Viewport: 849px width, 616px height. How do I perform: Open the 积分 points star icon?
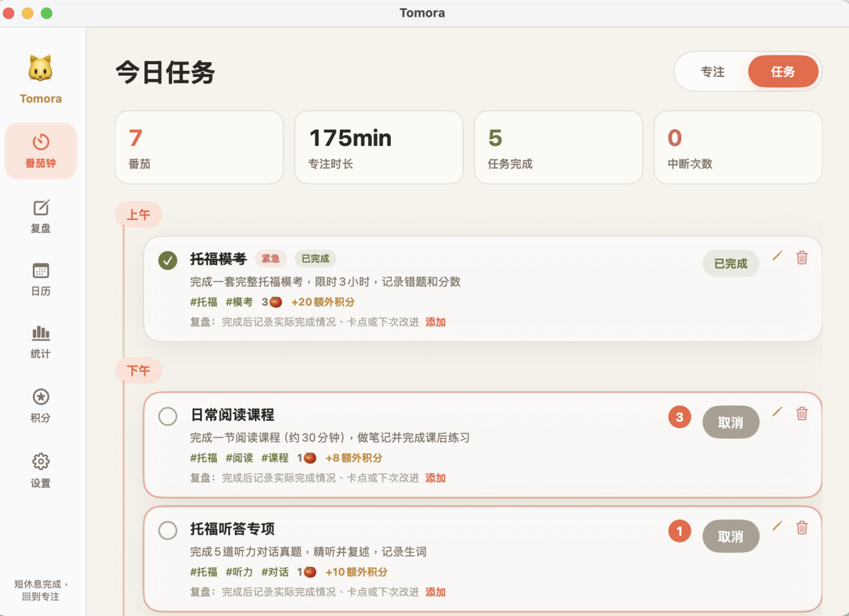coord(41,397)
